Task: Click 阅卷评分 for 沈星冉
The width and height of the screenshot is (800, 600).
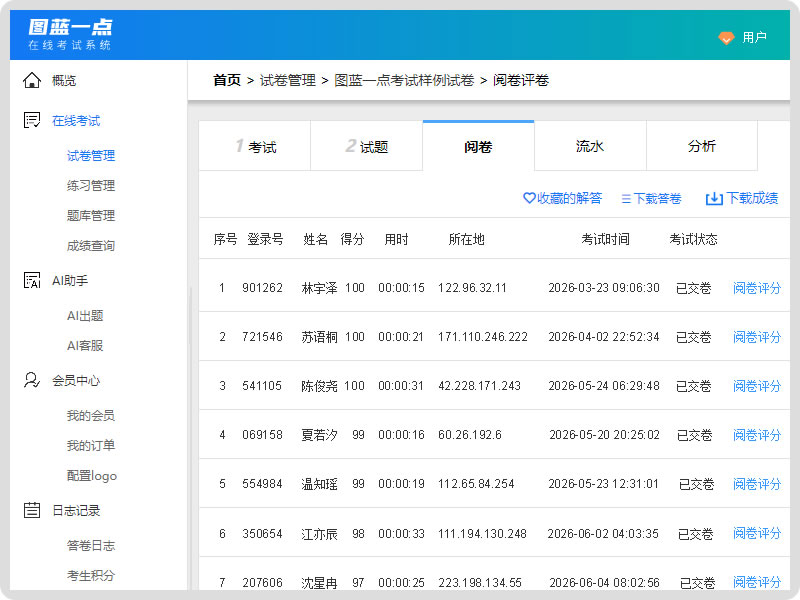Action: tap(757, 582)
